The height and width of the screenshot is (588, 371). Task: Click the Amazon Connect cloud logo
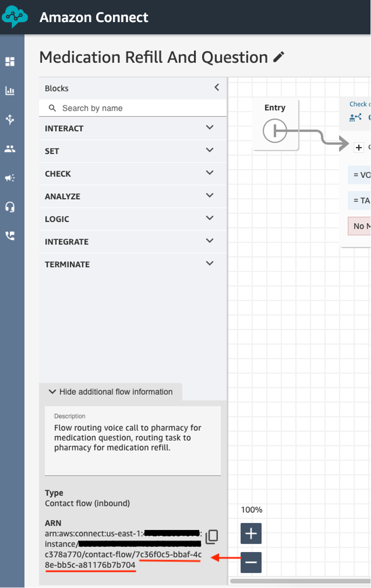point(14,17)
